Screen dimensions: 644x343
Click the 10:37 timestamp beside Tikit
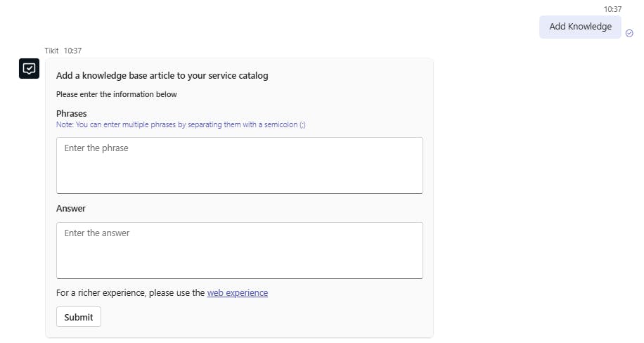click(73, 51)
